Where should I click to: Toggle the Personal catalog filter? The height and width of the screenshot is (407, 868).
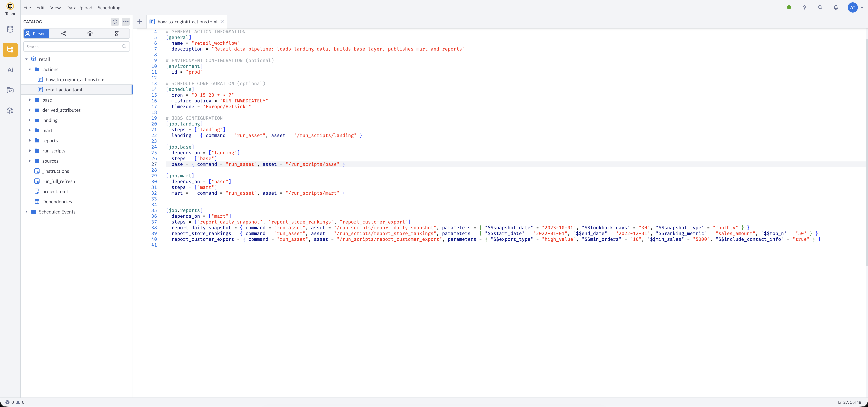coord(36,33)
